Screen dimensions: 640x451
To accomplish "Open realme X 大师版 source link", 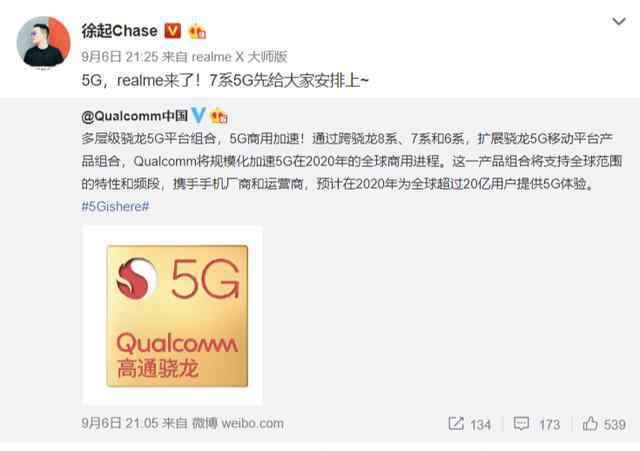I will point(240,57).
